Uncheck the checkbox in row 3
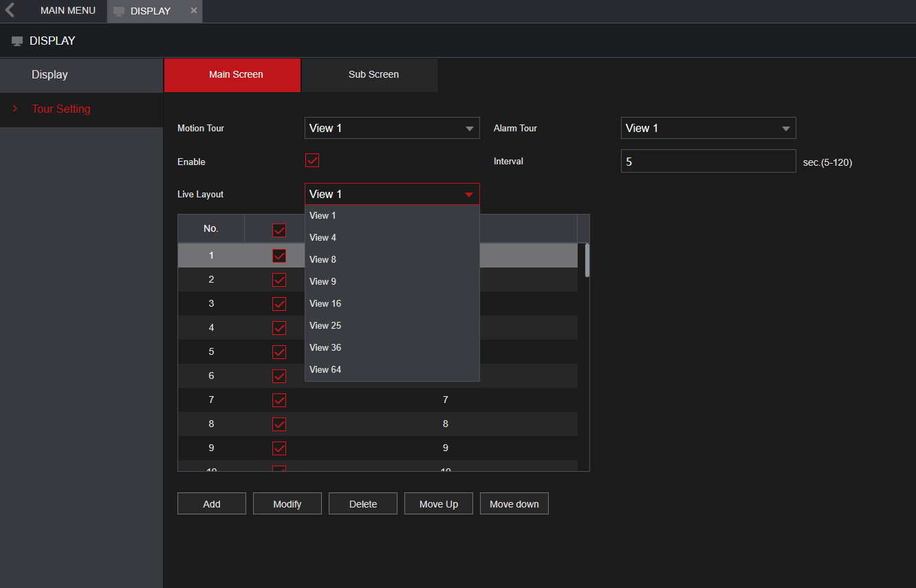 coord(279,304)
